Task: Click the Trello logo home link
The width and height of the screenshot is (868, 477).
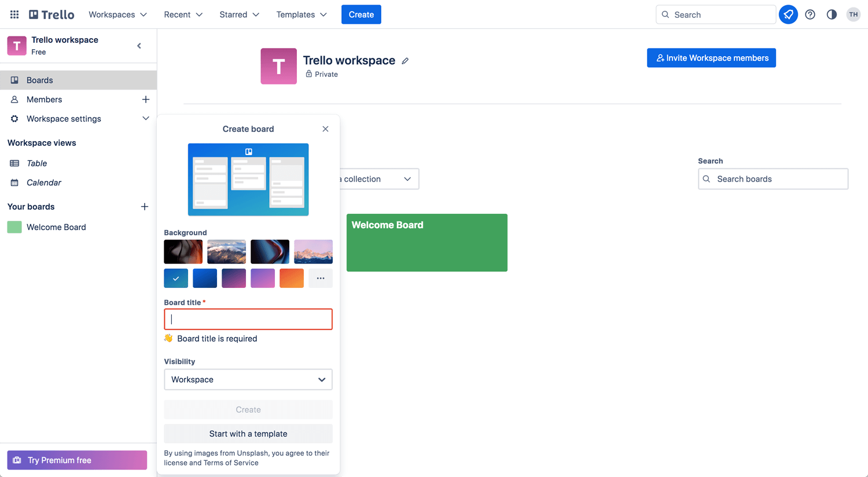Action: click(52, 14)
